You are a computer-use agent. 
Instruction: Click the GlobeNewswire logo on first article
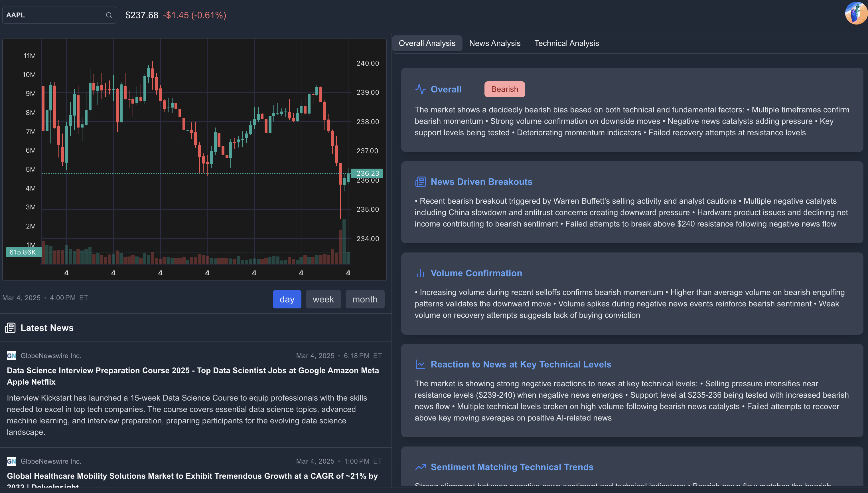[11, 355]
